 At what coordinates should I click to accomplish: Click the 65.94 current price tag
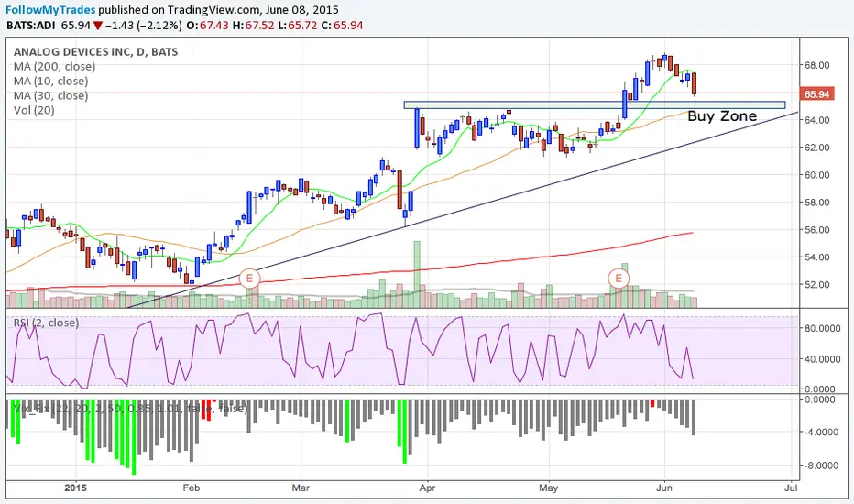(x=816, y=94)
